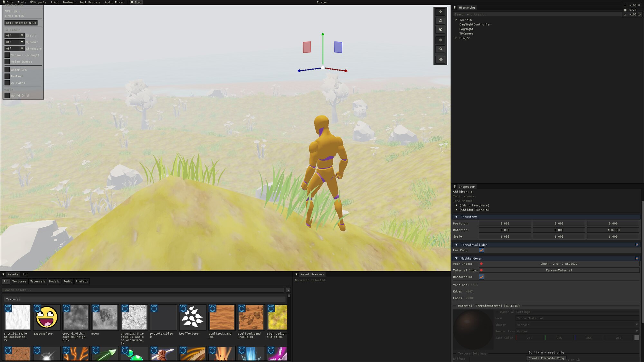
Task: Select the translate (move) gizmo tool
Action: coord(440,12)
